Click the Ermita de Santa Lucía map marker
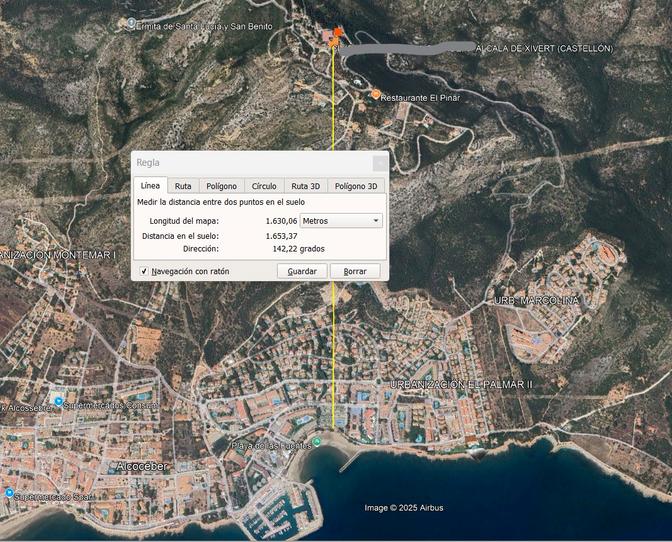 point(132,24)
